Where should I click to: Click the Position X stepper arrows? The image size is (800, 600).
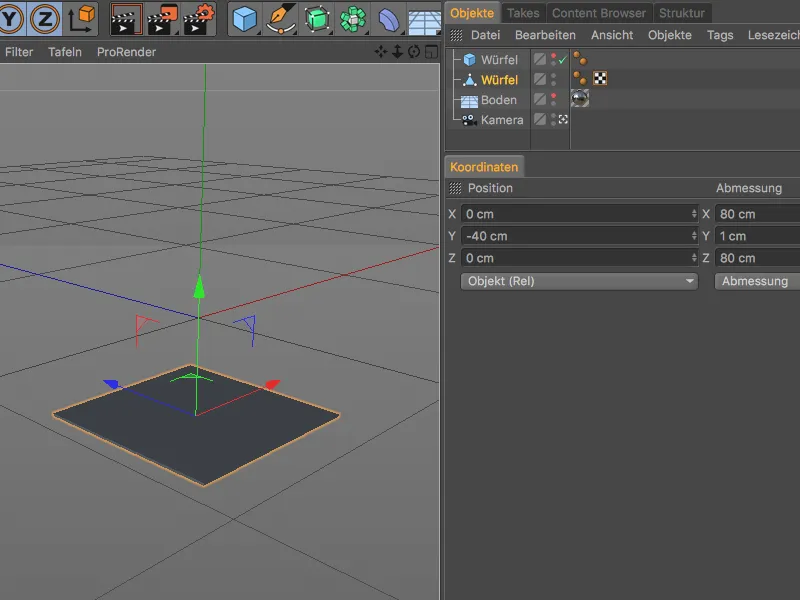pyautogui.click(x=694, y=214)
